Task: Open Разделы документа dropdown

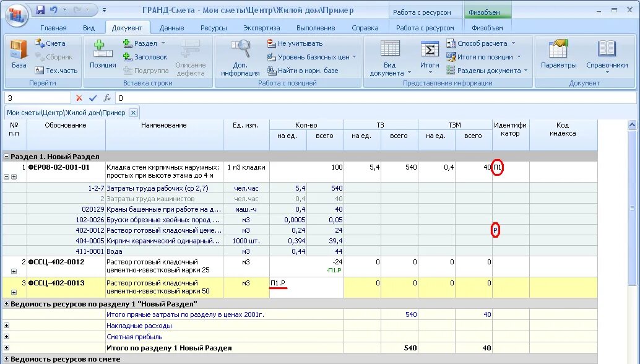Action: click(525, 70)
